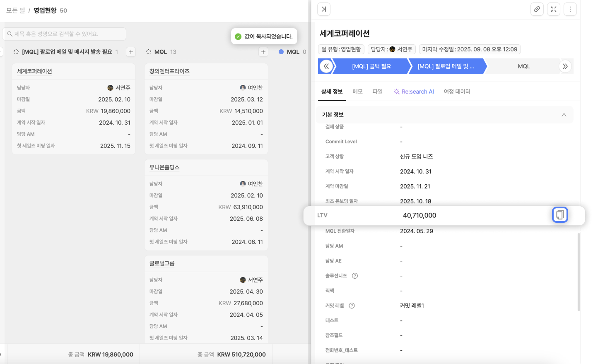This screenshot has width=593, height=364.
Task: Expand the detail panel to full screen
Action: tap(554, 9)
